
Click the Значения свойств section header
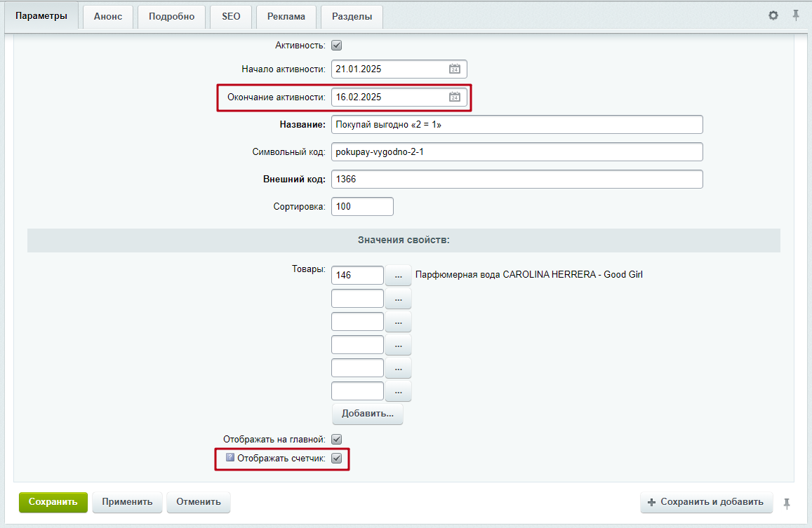coord(404,241)
